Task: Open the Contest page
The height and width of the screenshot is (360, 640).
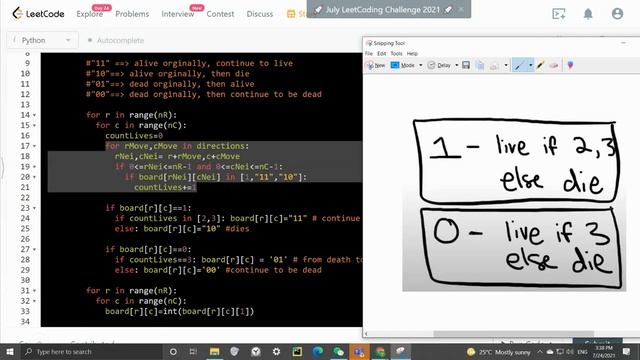Action: (x=220, y=14)
